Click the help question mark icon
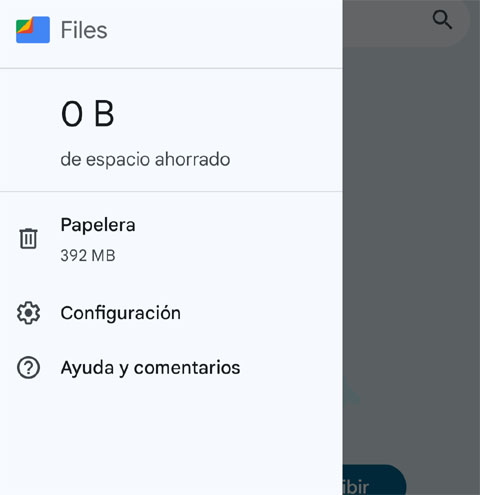This screenshot has height=495, width=480. (28, 368)
